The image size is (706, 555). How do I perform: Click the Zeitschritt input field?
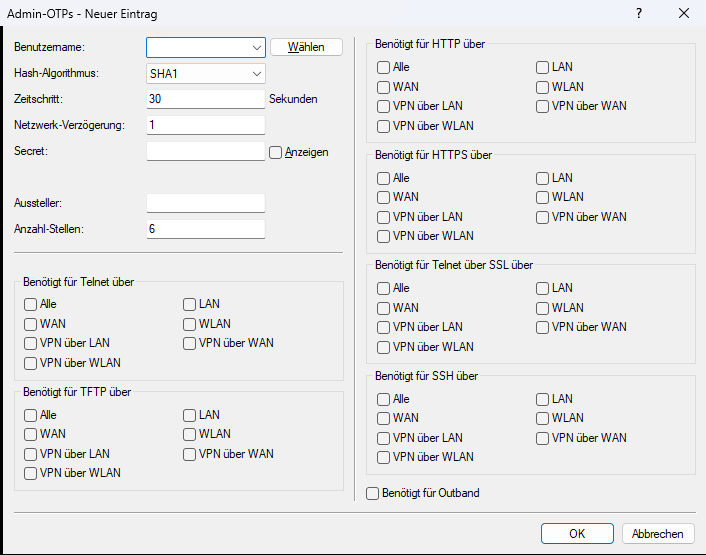click(205, 99)
